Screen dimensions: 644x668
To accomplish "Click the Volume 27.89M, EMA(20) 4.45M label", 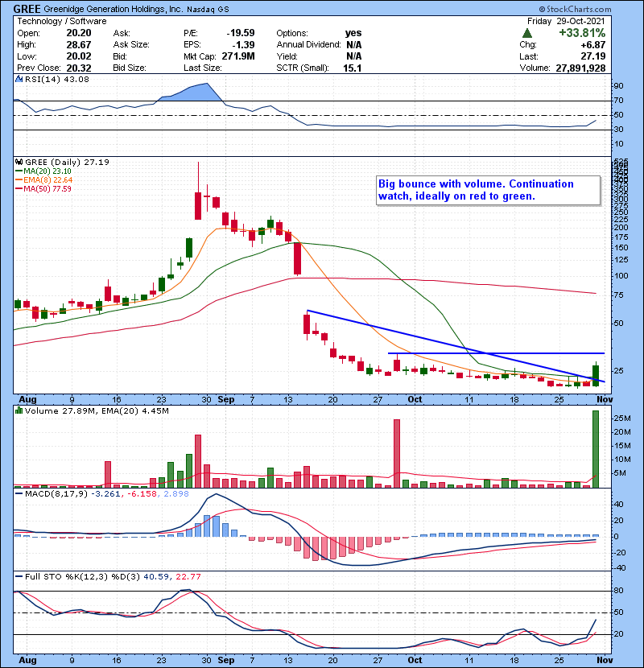I will 97,410.
